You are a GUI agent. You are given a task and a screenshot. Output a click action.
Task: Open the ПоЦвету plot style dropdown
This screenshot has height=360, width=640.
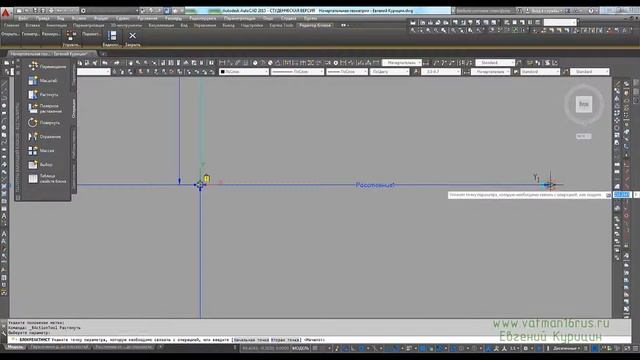point(390,72)
